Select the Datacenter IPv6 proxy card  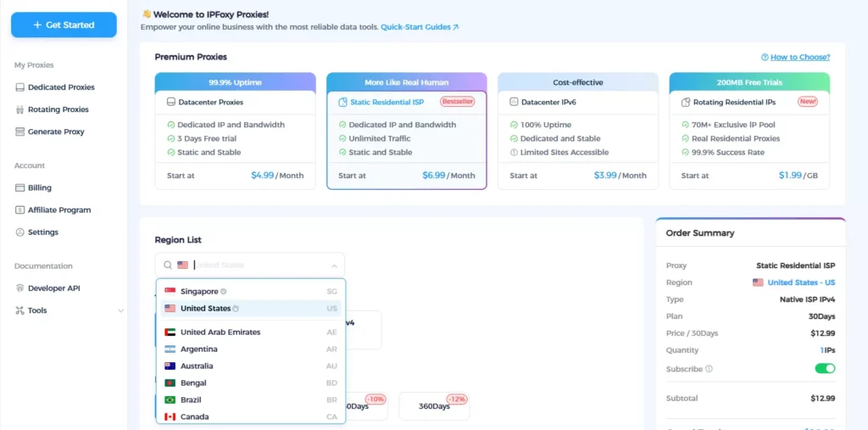pos(577,131)
